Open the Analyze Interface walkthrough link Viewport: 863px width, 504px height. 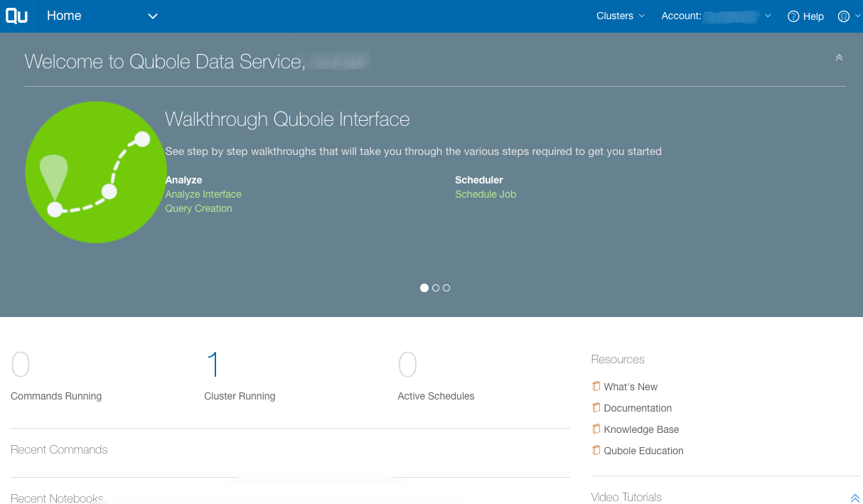tap(203, 194)
